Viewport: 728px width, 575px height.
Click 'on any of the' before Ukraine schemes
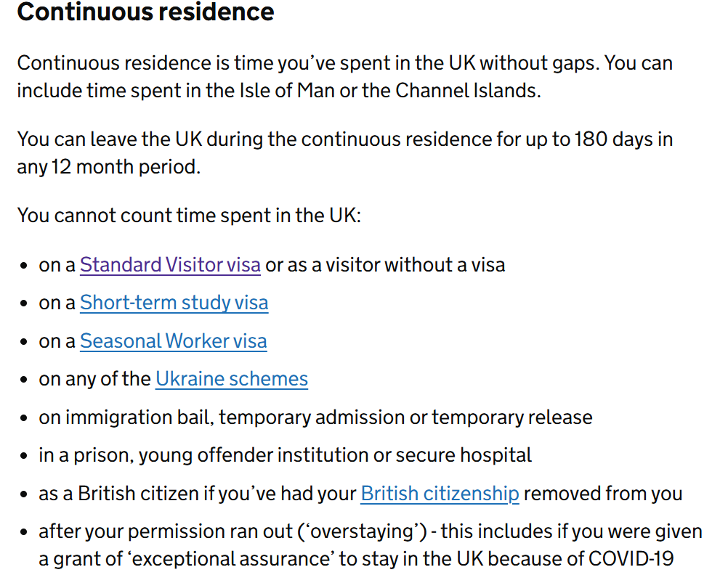pyautogui.click(x=95, y=379)
